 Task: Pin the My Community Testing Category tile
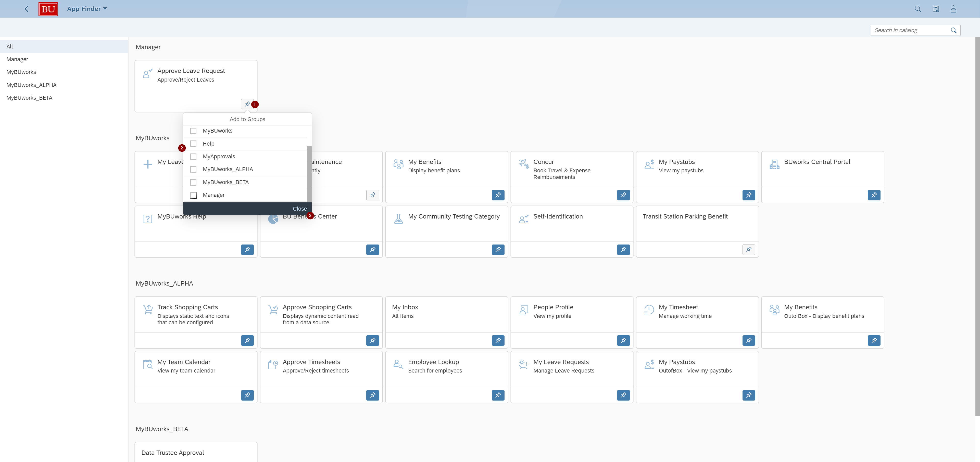[x=498, y=250]
